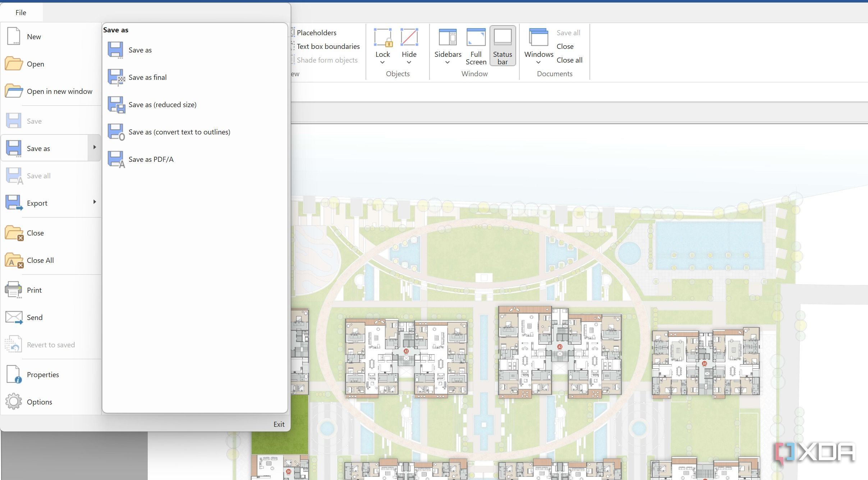The width and height of the screenshot is (868, 480).
Task: Open Options gear settings
Action: point(14,402)
